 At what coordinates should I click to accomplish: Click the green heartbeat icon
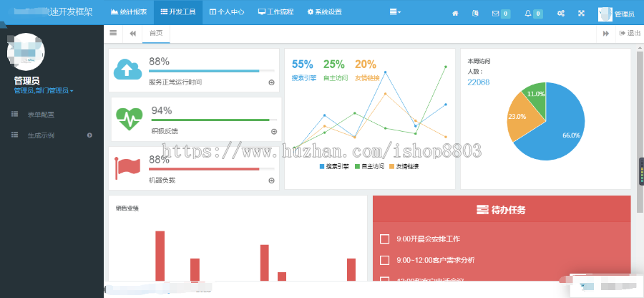[x=130, y=119]
